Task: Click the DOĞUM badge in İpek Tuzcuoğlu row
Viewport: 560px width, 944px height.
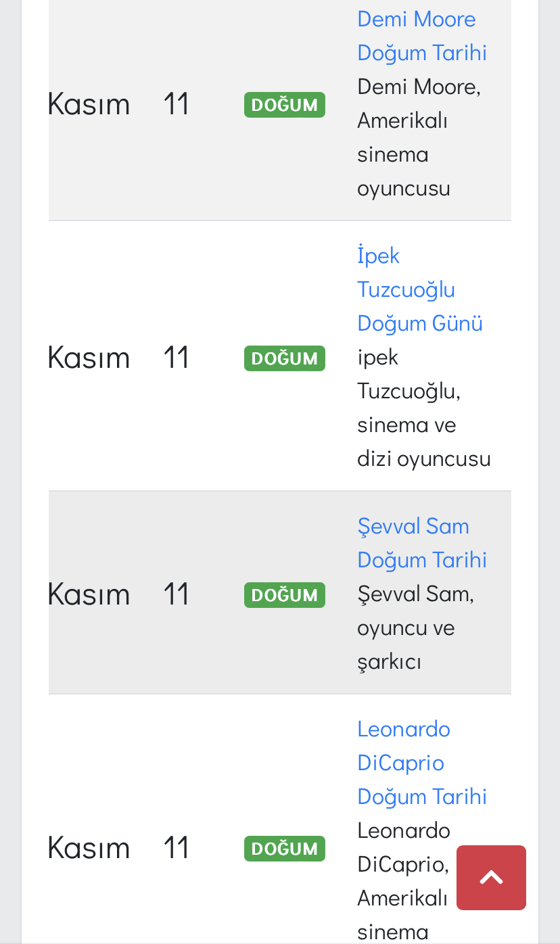Action: click(284, 358)
